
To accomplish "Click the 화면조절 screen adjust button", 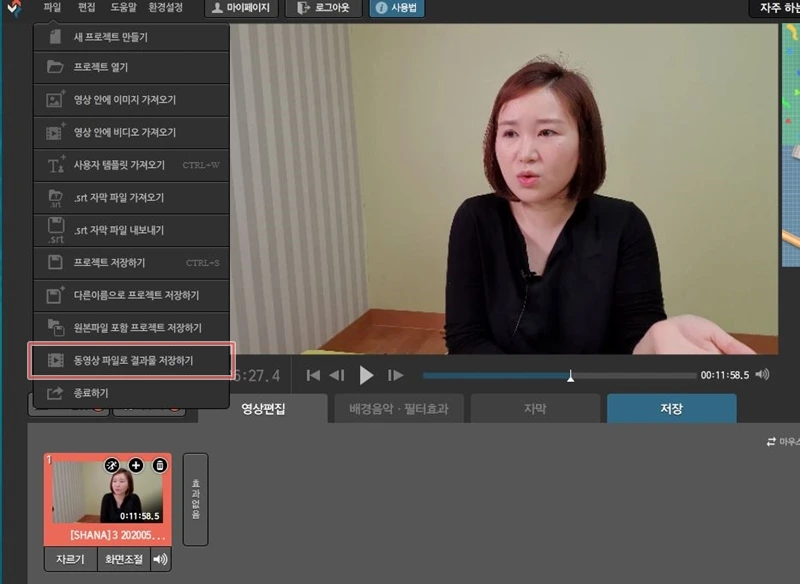I will click(126, 559).
